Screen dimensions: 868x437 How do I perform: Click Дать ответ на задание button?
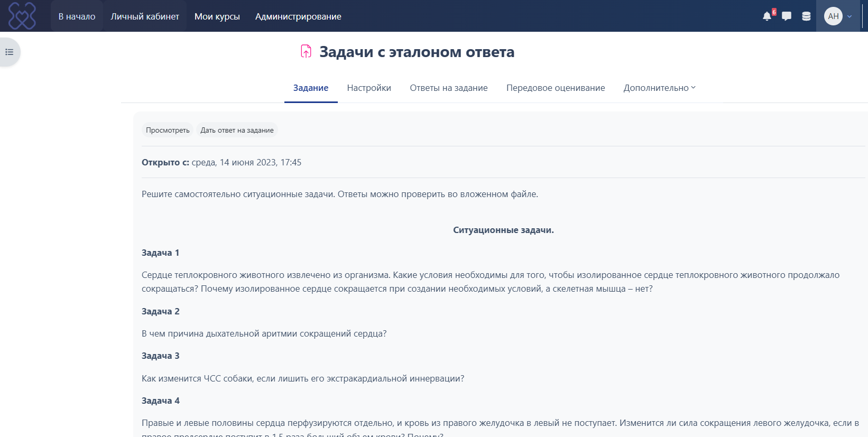pyautogui.click(x=237, y=130)
